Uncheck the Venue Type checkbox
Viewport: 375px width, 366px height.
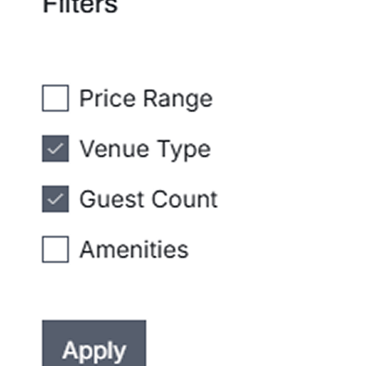click(x=55, y=148)
